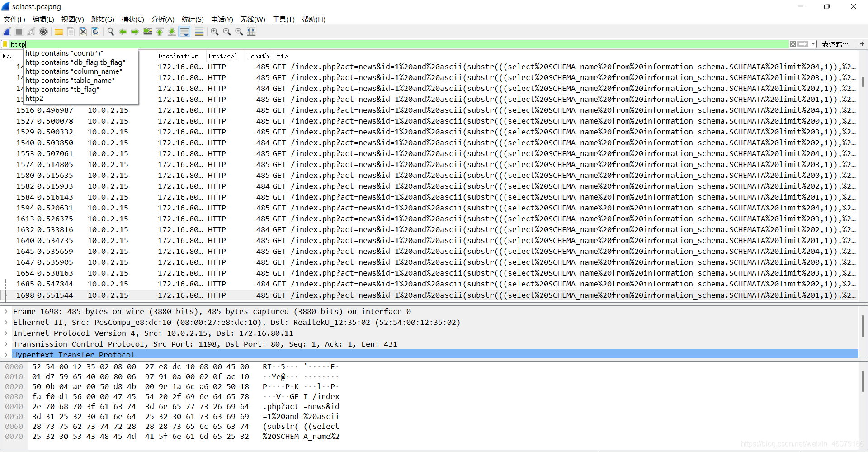Open display filter bookmarks
This screenshot has height=452, width=868.
tap(5, 44)
